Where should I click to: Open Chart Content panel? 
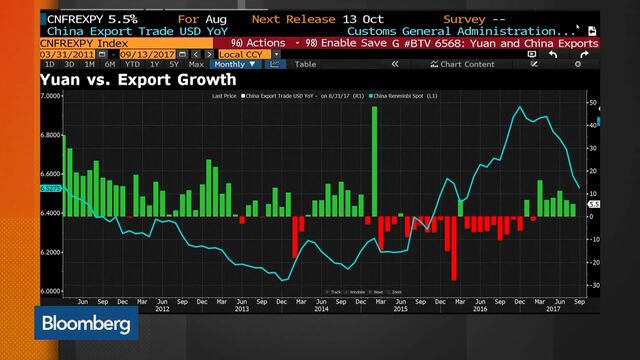(462, 64)
